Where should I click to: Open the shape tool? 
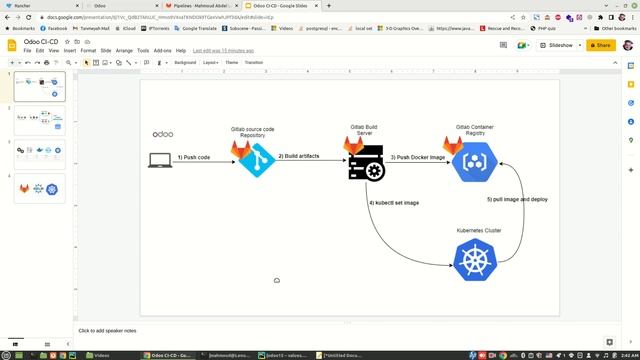119,62
